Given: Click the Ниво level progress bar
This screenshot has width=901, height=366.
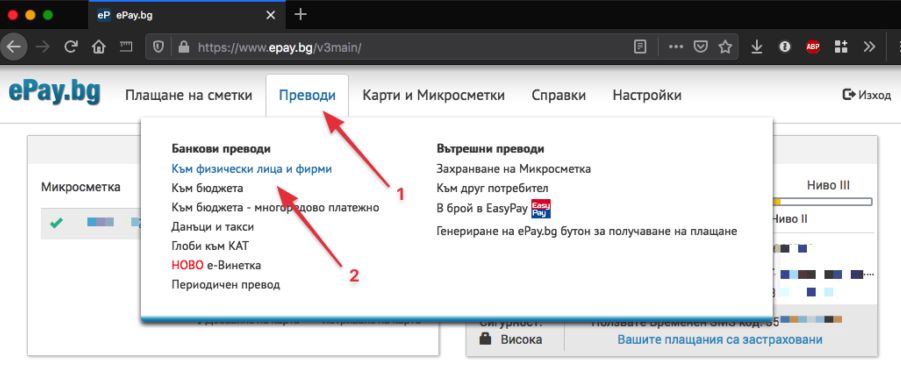Looking at the screenshot, I should click(x=823, y=202).
